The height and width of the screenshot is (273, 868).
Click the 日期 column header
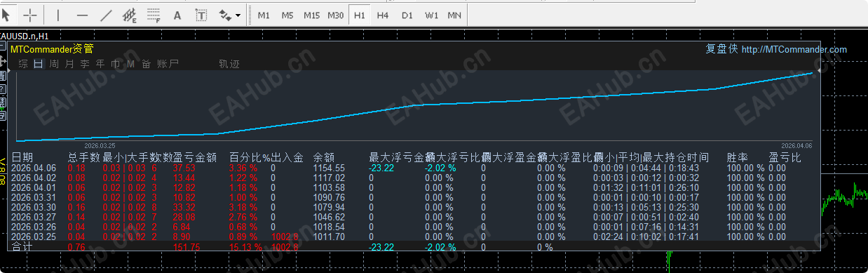[22, 157]
